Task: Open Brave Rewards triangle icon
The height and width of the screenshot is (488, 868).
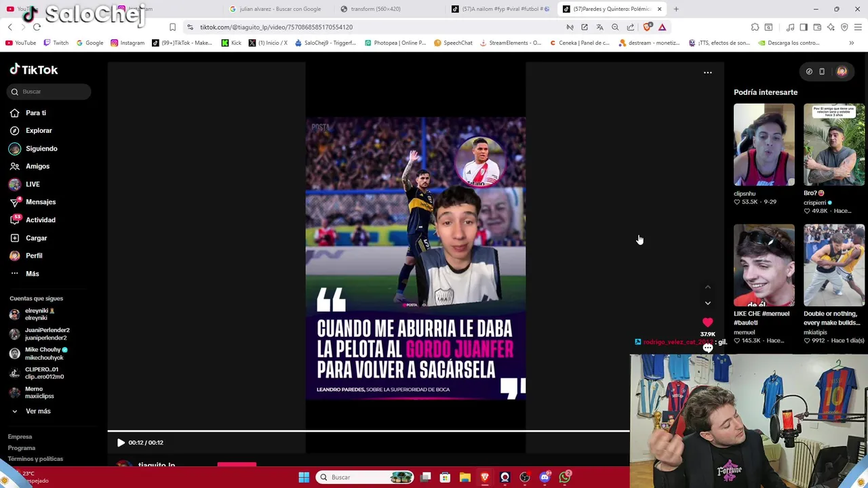Action: pyautogui.click(x=662, y=27)
